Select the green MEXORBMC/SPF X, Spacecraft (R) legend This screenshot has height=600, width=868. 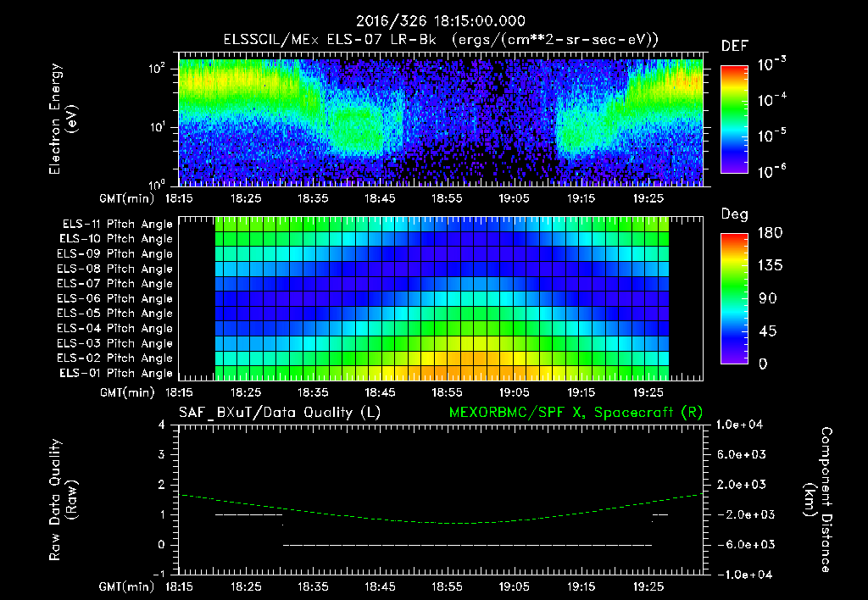(x=576, y=413)
